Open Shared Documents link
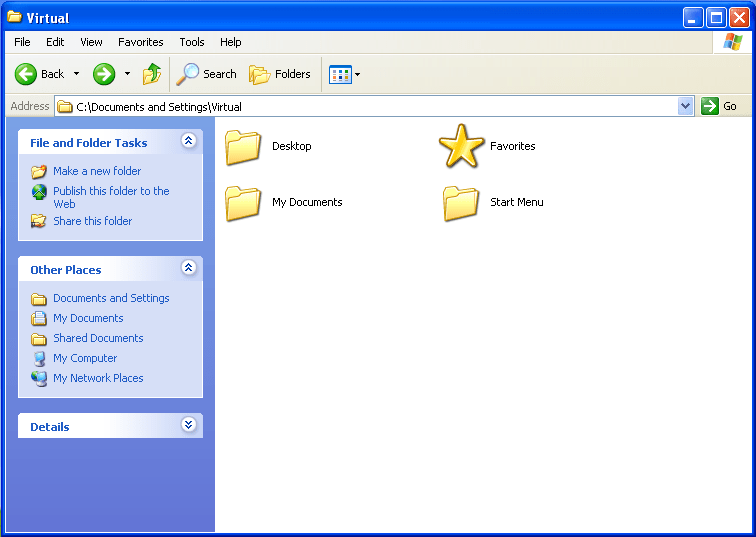The width and height of the screenshot is (756, 537). [x=98, y=338]
